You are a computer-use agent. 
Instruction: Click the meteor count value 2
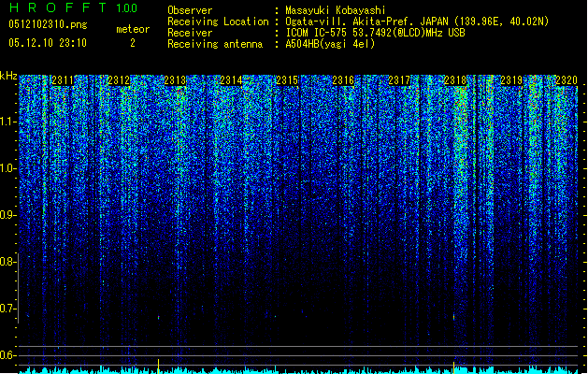tap(133, 43)
